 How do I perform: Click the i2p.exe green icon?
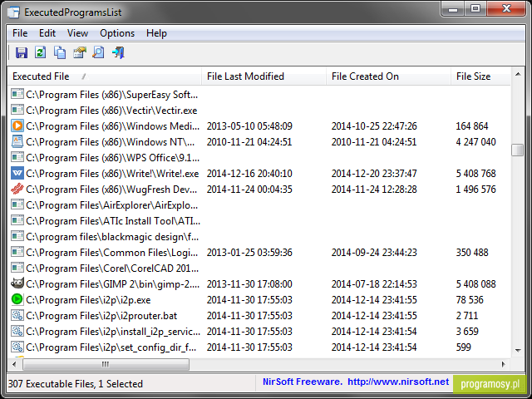[x=17, y=299]
